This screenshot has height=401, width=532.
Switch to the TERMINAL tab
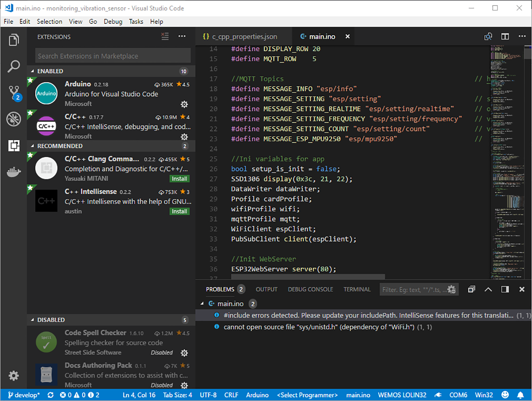[357, 289]
